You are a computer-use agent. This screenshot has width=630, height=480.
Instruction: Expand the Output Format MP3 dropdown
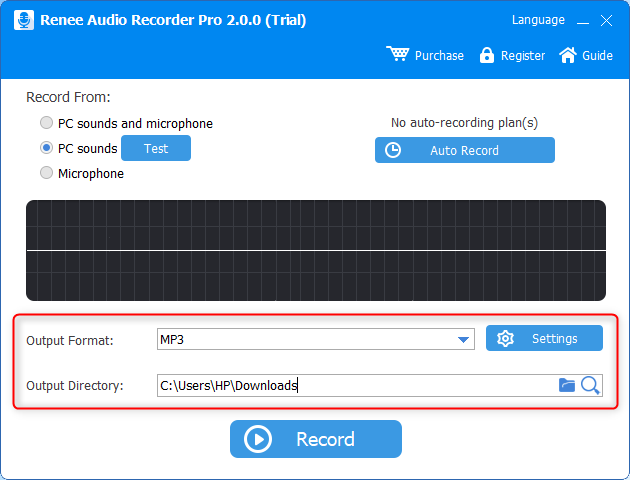464,340
